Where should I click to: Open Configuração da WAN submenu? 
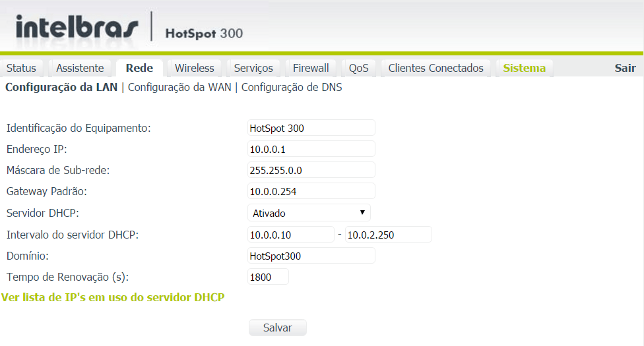(179, 88)
